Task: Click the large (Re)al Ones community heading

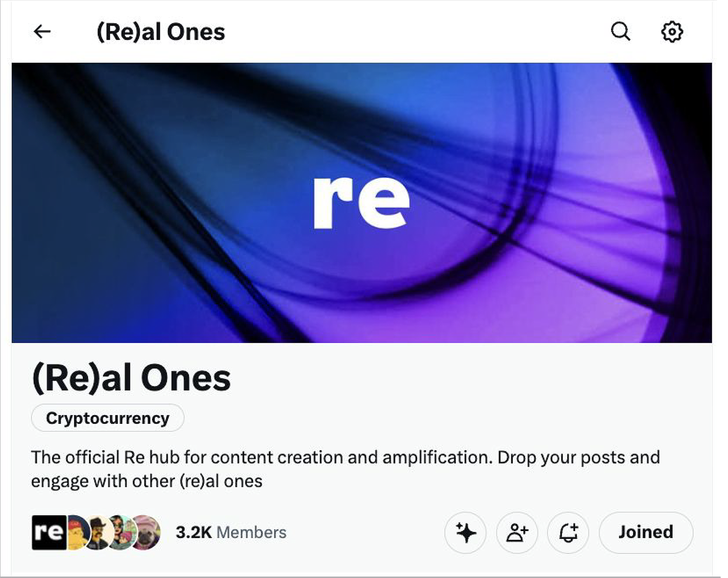Action: pos(131,378)
